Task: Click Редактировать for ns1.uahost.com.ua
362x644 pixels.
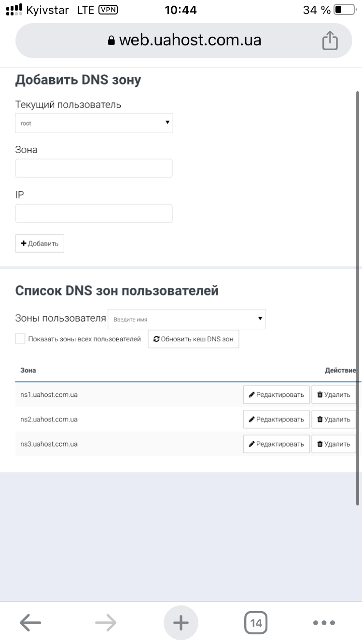Action: pyautogui.click(x=276, y=394)
